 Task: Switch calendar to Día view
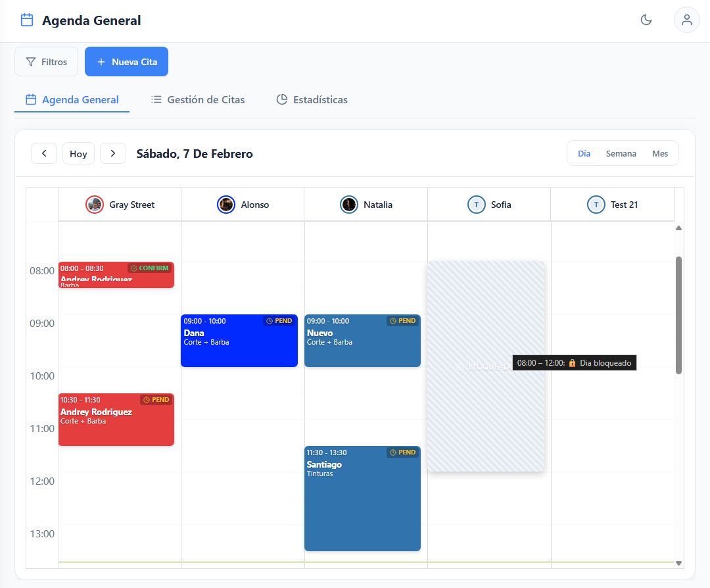click(584, 153)
